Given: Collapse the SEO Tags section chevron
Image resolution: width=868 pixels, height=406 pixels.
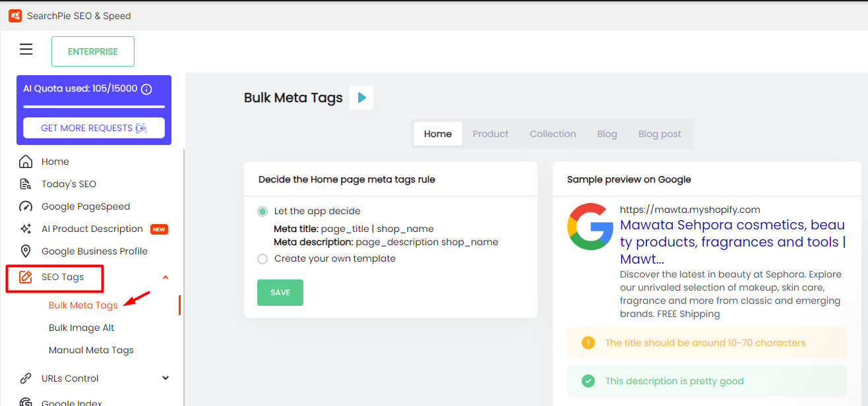Looking at the screenshot, I should (166, 277).
